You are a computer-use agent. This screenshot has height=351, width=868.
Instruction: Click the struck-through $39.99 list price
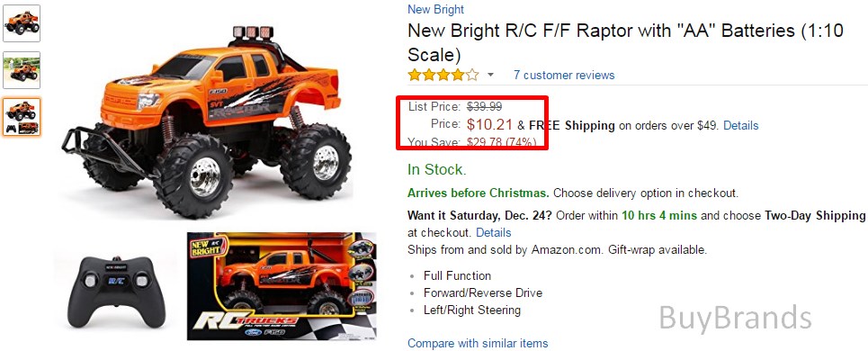(x=485, y=106)
